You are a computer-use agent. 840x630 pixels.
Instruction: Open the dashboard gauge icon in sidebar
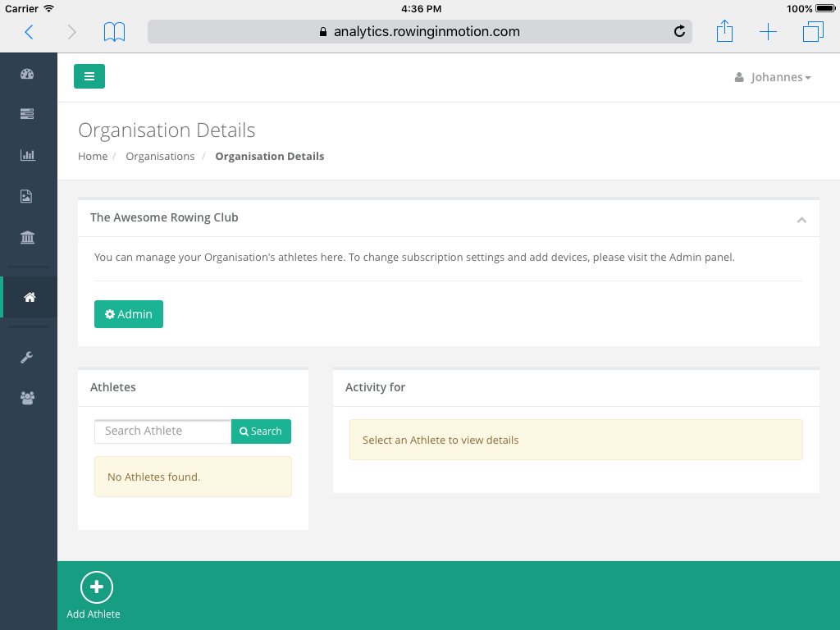coord(27,74)
